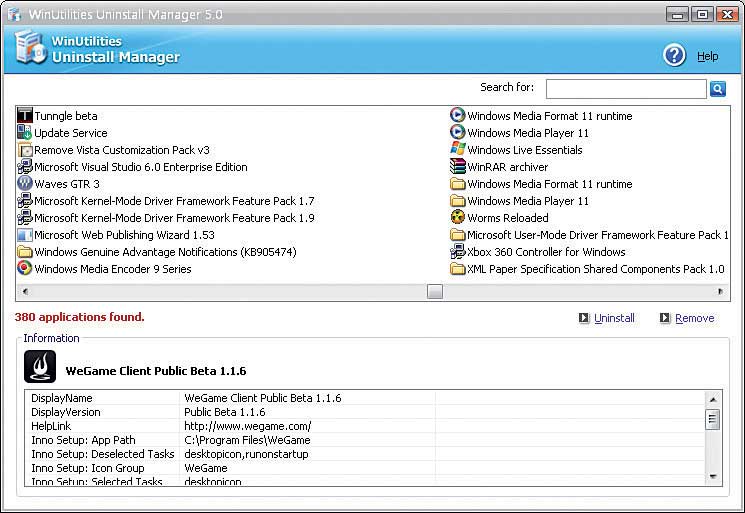745x513 pixels.
Task: Click Windows Media Format 11 runtime folder icon
Action: pyautogui.click(x=458, y=184)
